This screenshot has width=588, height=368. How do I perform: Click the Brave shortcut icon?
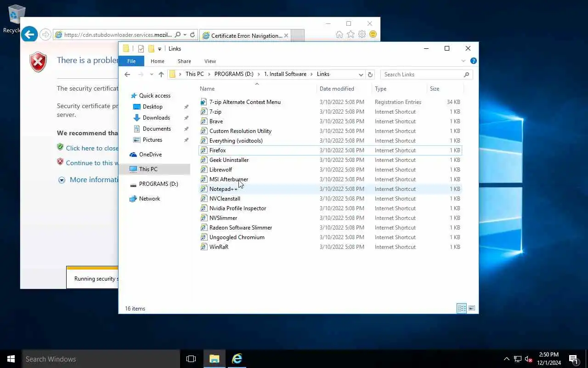[x=204, y=121]
